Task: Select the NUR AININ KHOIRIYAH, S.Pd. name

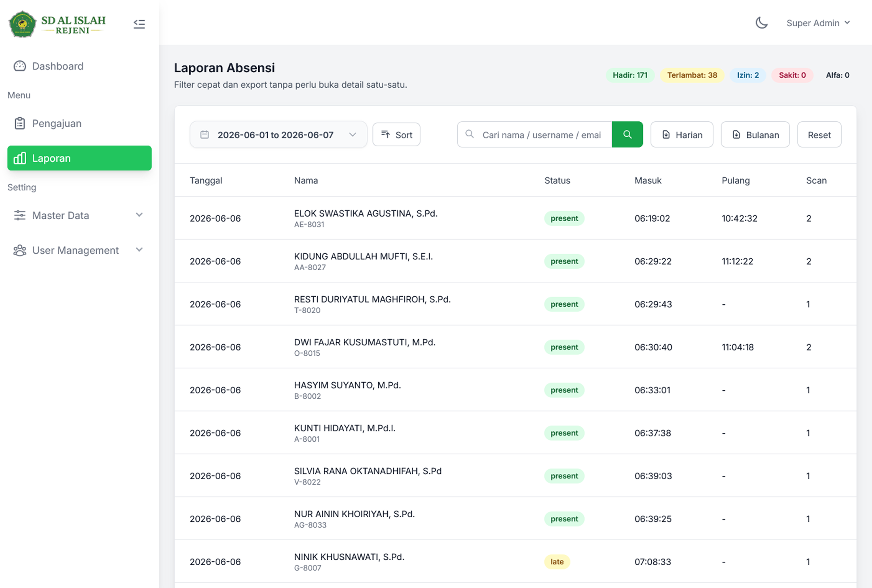Action: click(x=354, y=514)
